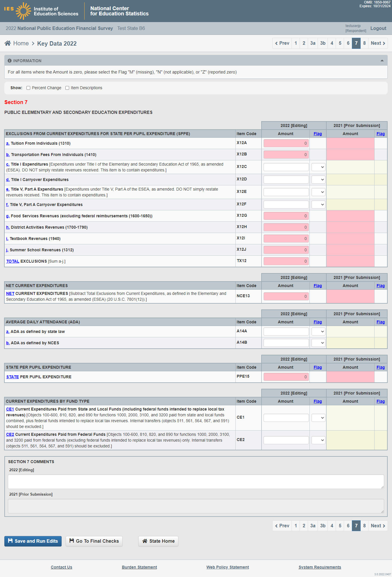Click the PPE15 amount field
This screenshot has height=577, width=392.
click(x=286, y=377)
